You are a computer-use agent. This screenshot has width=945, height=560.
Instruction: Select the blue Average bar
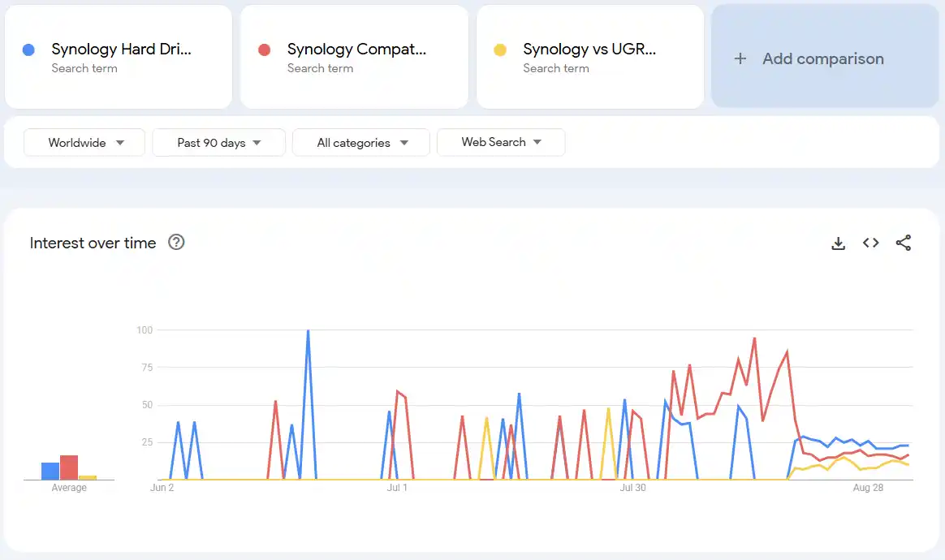coord(50,471)
